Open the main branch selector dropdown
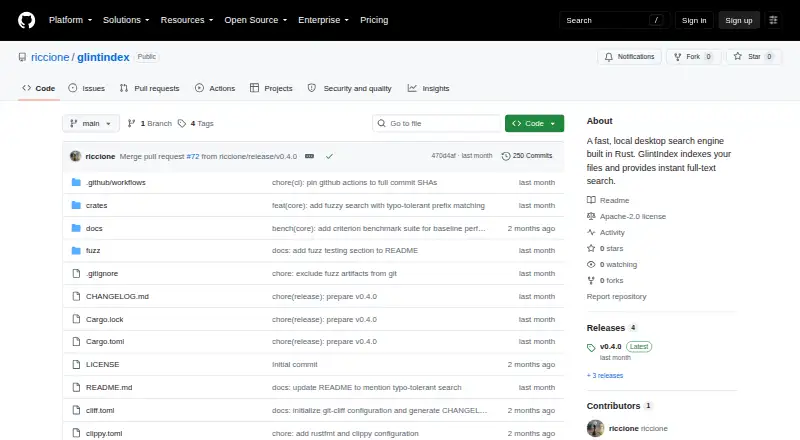800x440 pixels. (91, 124)
